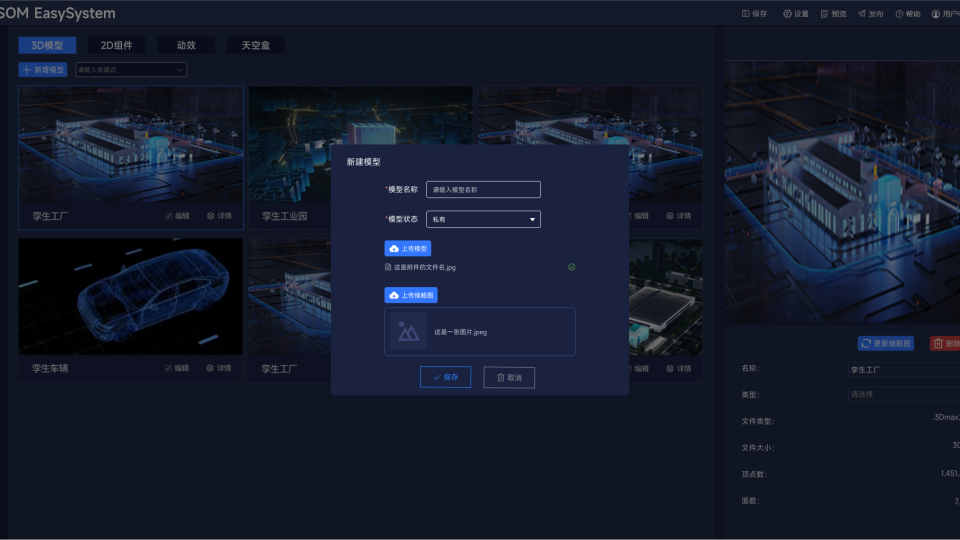Click the trash icon on 取消 button
Image resolution: width=960 pixels, height=540 pixels.
tap(500, 377)
